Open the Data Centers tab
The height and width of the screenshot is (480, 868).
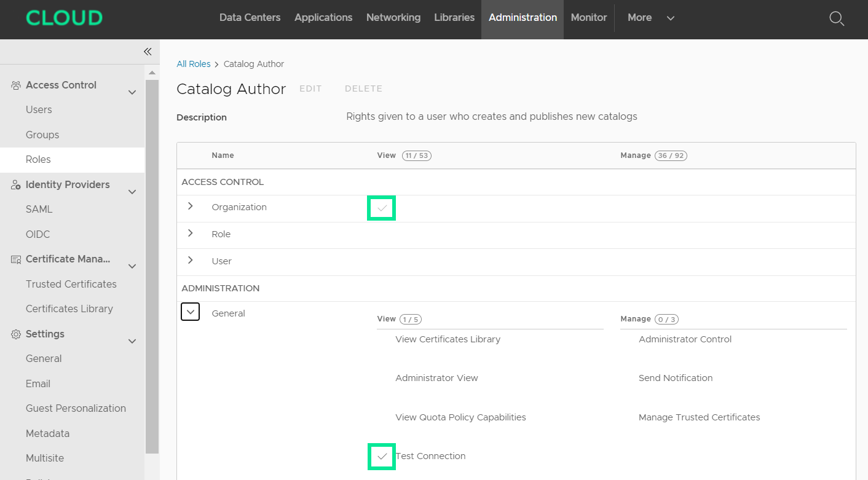point(250,18)
